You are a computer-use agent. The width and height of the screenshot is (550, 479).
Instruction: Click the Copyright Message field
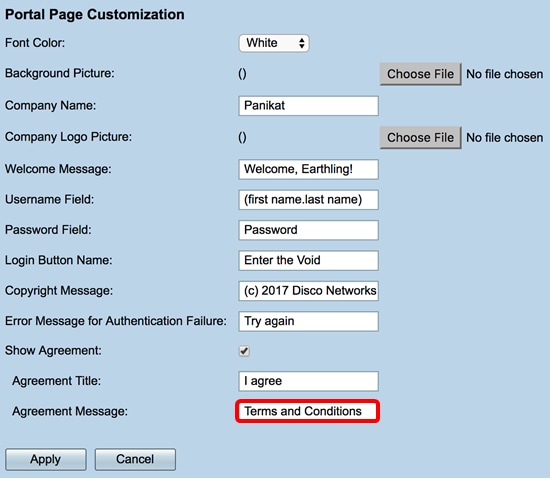(308, 291)
